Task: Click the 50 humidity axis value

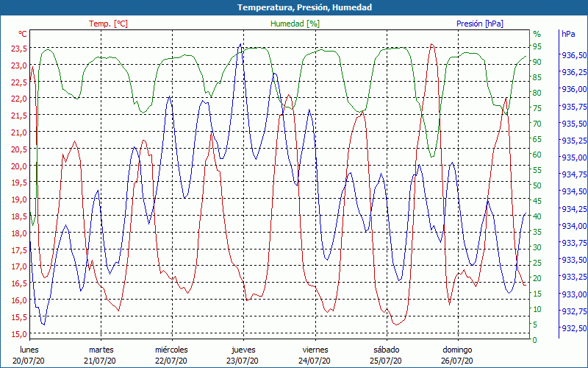Action: click(537, 185)
